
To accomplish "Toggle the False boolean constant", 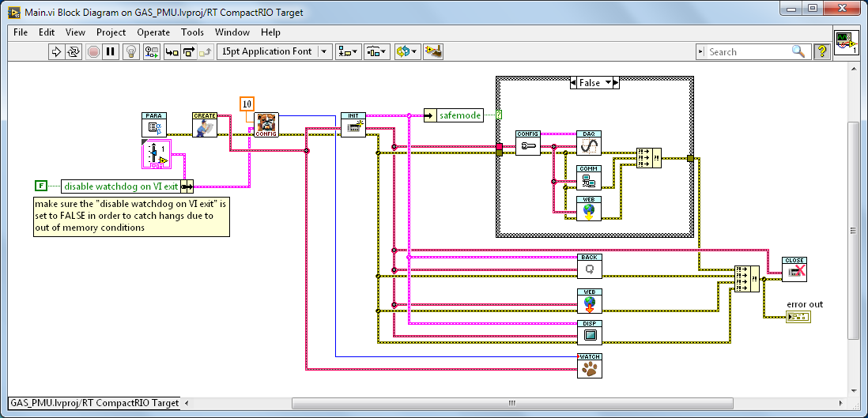I will click(x=40, y=186).
